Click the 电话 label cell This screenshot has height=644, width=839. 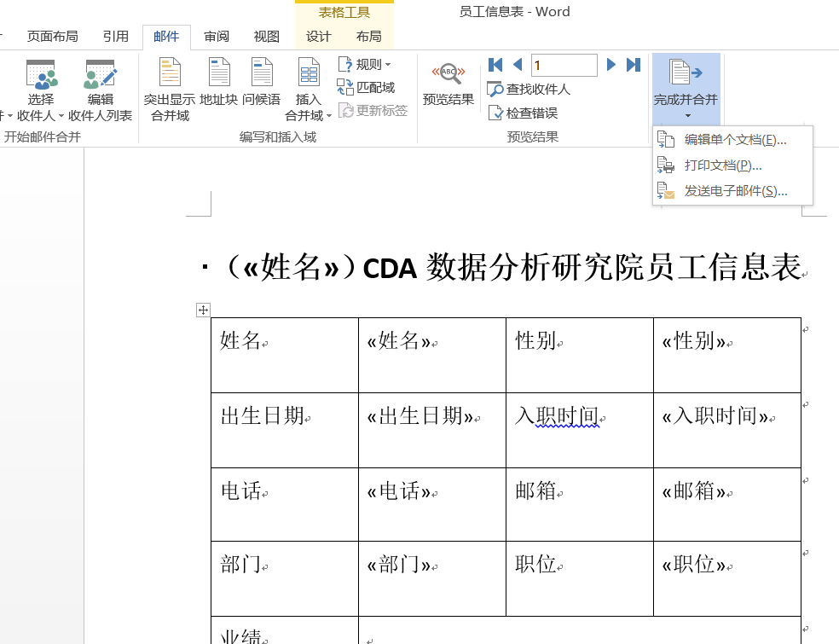click(x=285, y=505)
